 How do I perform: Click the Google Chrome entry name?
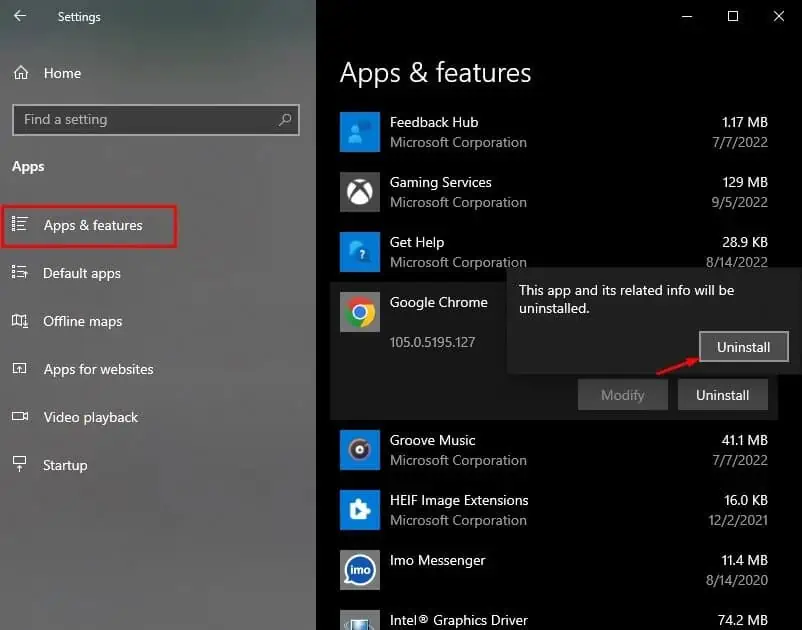[x=438, y=302]
